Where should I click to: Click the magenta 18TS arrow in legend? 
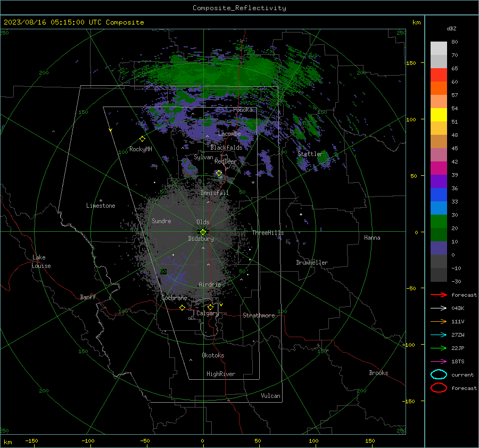click(439, 362)
